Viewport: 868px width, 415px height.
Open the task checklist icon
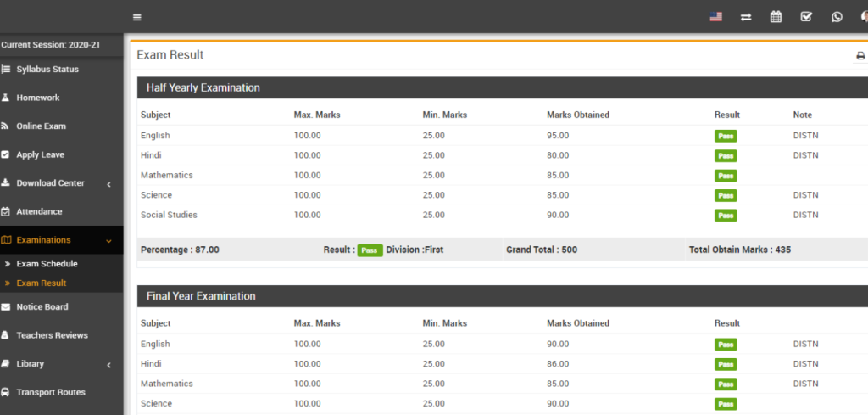[x=806, y=17]
